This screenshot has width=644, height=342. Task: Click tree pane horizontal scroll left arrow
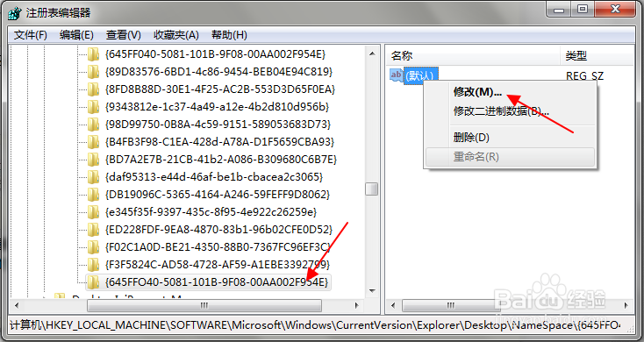(x=17, y=305)
